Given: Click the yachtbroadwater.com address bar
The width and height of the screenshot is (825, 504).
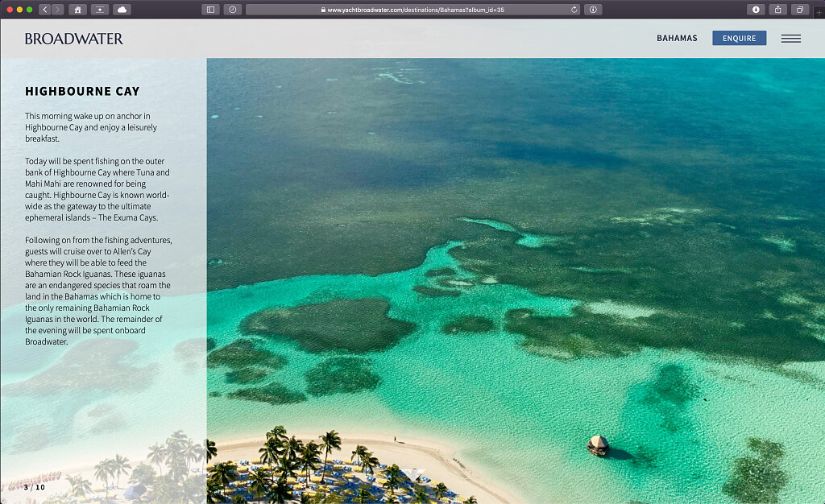Looking at the screenshot, I should click(x=413, y=10).
